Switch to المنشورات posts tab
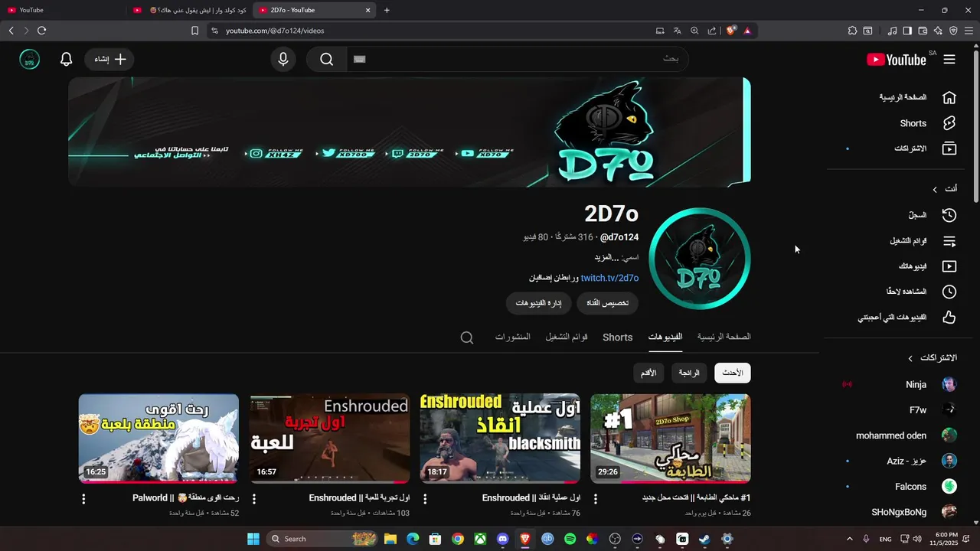 pos(513,337)
